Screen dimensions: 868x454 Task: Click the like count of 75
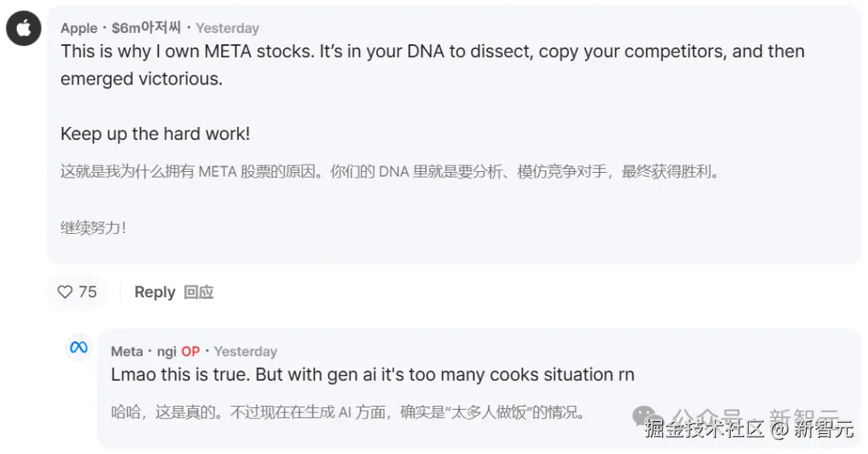click(x=88, y=292)
